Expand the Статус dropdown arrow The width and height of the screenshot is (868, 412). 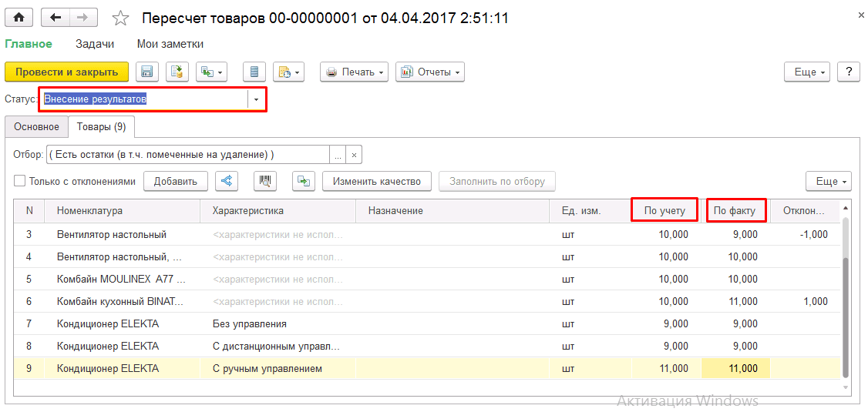pyautogui.click(x=256, y=99)
